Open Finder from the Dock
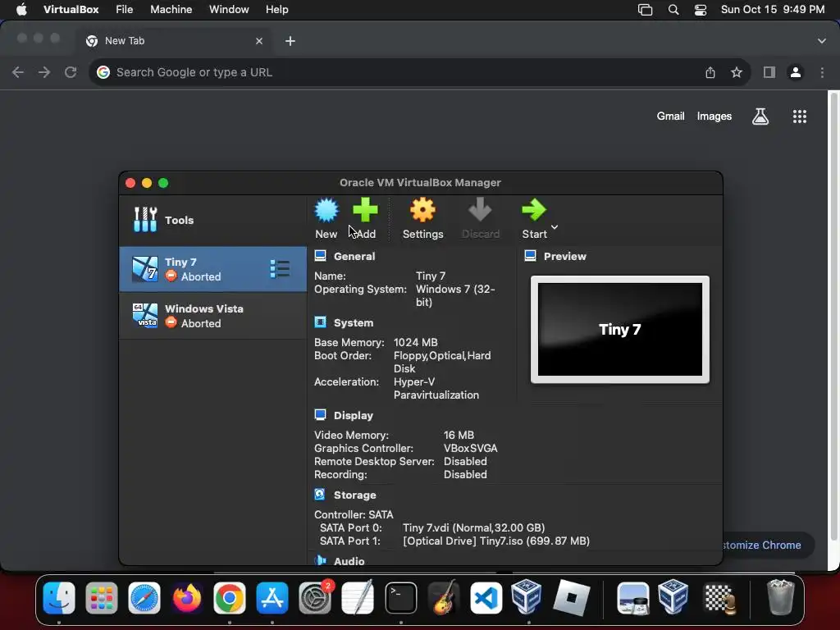 tap(59, 598)
